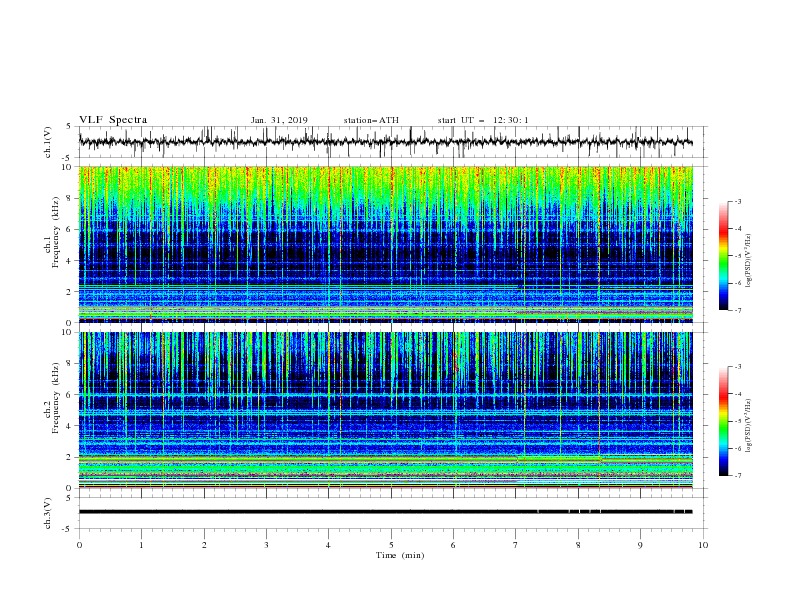Click tick label "6" on the time axis
The image size is (792, 612).
pyautogui.click(x=453, y=545)
